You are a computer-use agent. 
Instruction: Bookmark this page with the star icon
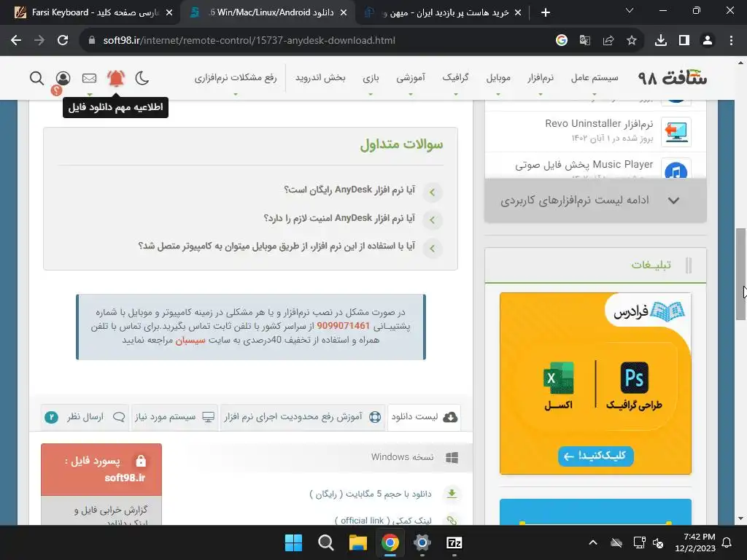coord(631,41)
